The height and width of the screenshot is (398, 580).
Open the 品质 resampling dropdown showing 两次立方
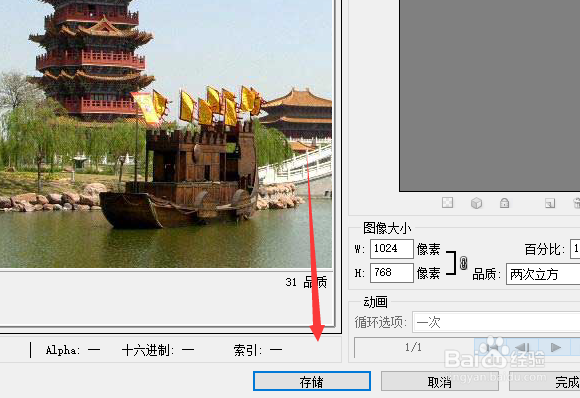pyautogui.click(x=543, y=274)
